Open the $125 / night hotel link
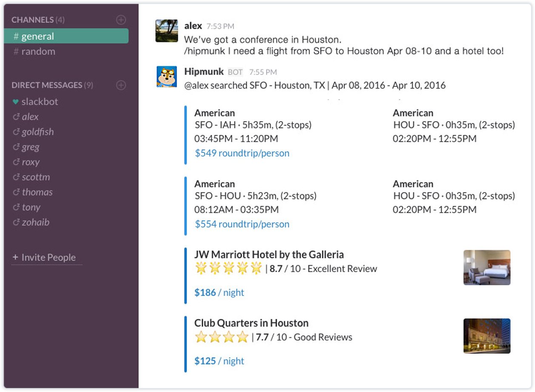Viewport: 535px width, 392px height. click(x=219, y=361)
